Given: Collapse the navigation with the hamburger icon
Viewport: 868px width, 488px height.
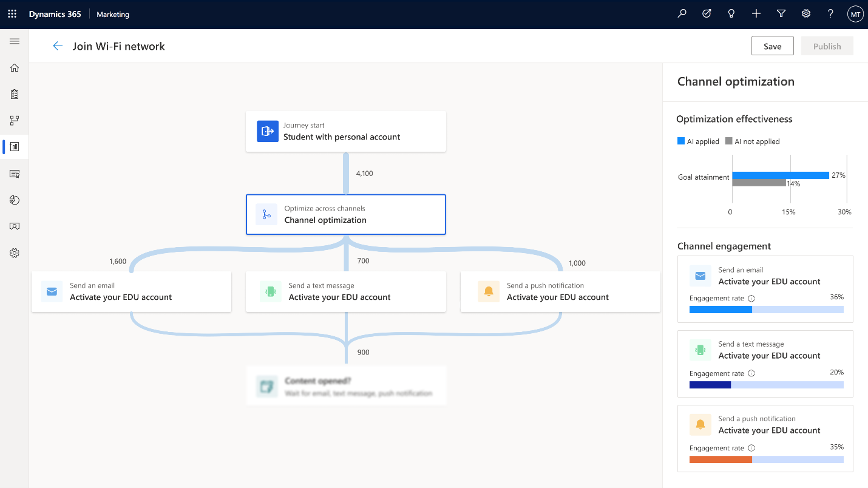Looking at the screenshot, I should 15,41.
